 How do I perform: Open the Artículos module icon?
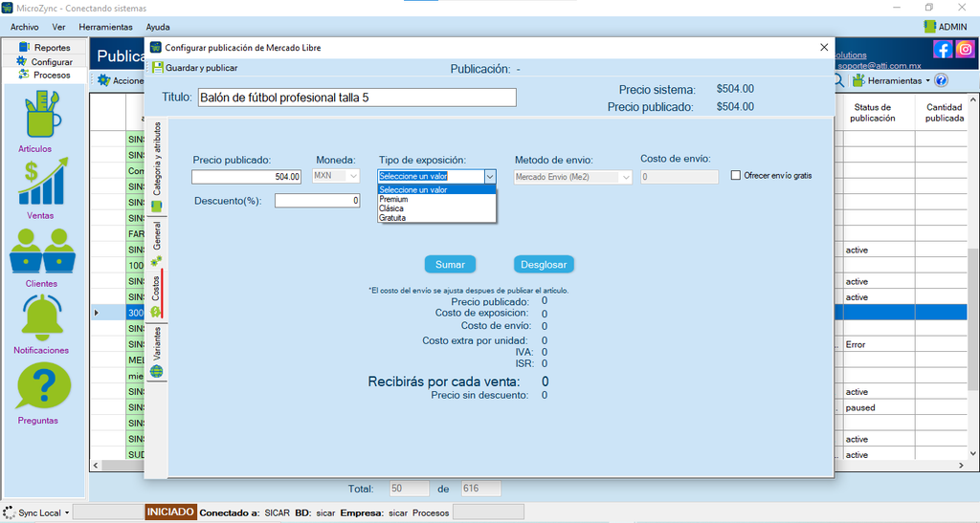click(x=42, y=114)
